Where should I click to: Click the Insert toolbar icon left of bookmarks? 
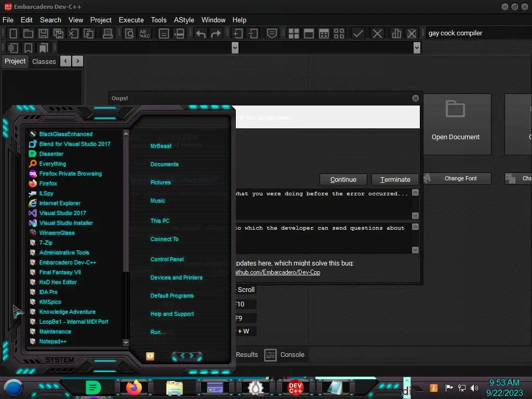(x=13, y=48)
